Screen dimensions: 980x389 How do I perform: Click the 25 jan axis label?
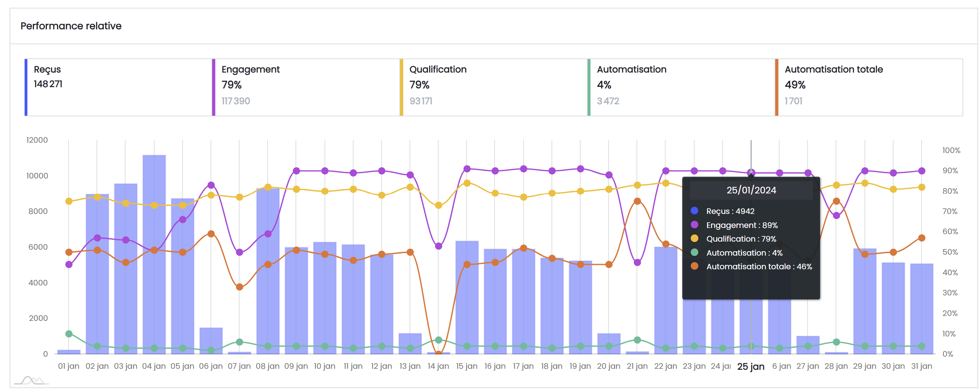tap(751, 367)
